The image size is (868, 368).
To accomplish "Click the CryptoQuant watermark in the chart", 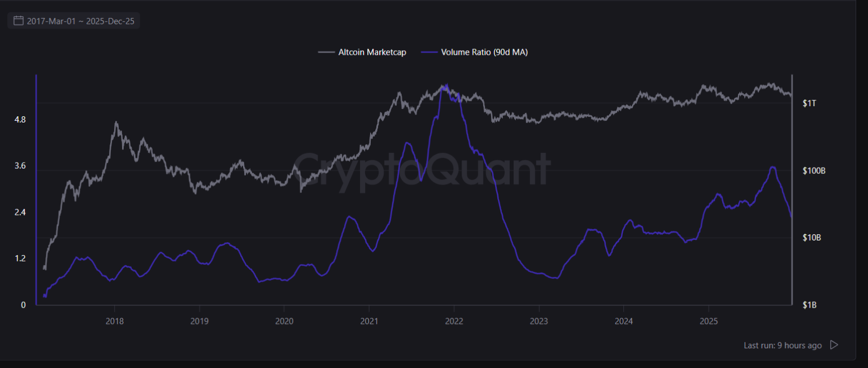I will pyautogui.click(x=421, y=168).
